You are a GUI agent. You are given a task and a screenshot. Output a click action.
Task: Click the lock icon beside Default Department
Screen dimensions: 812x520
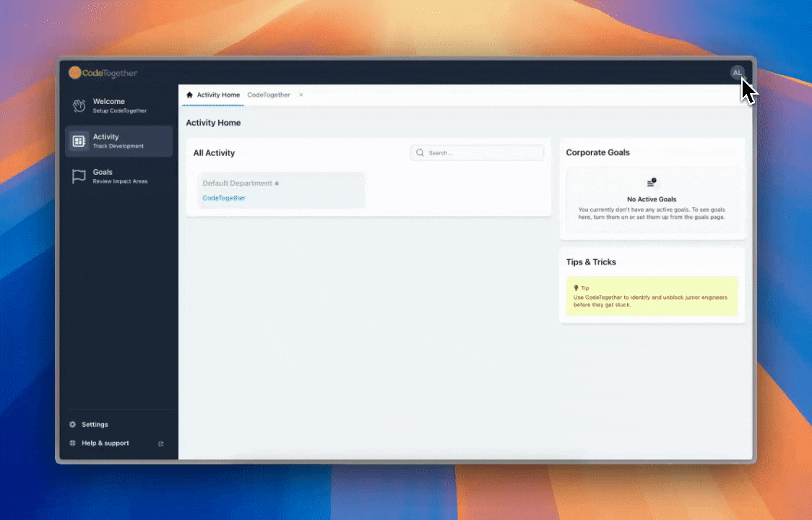coord(277,183)
